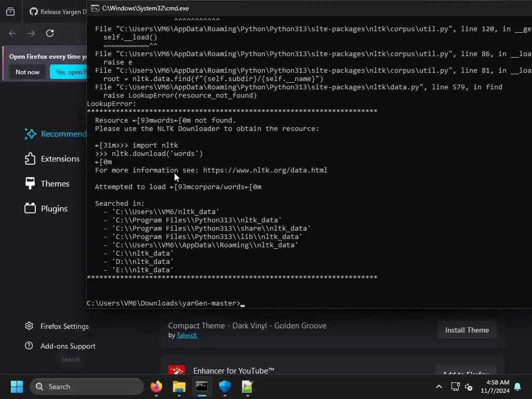Click 'LookupError:' line in cmd output
This screenshot has width=532, height=399.
(x=112, y=104)
